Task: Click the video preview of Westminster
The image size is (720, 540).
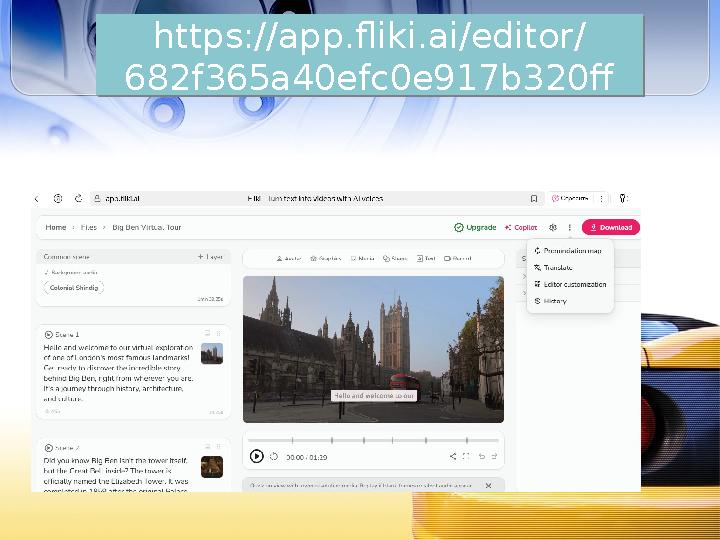Action: coord(373,349)
